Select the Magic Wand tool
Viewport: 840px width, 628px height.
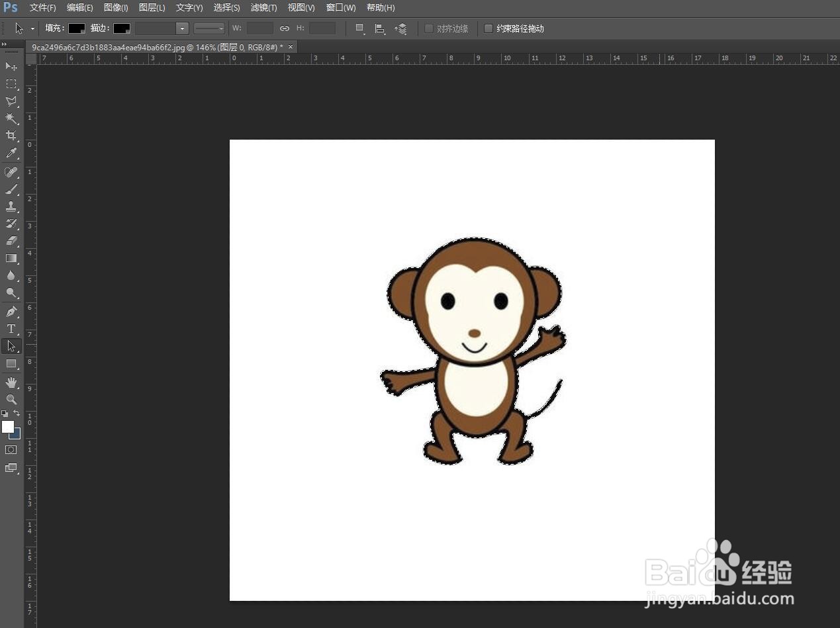tap(11, 118)
